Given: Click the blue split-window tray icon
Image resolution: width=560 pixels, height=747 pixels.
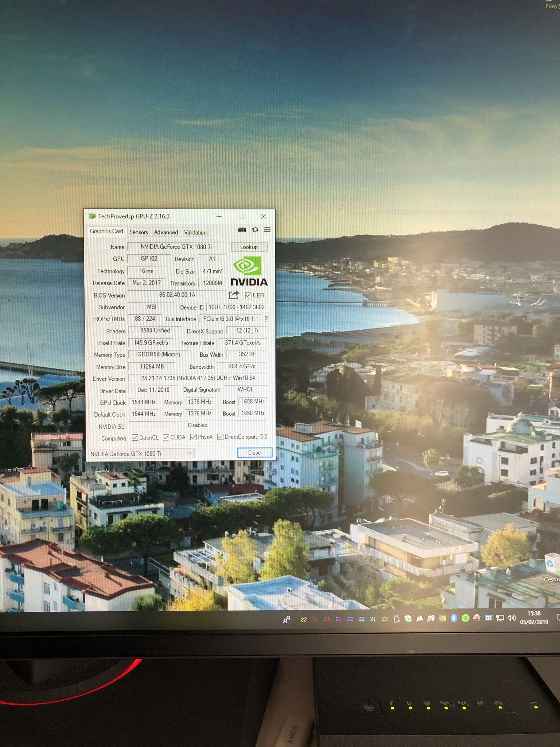Looking at the screenshot, I should coord(489,618).
